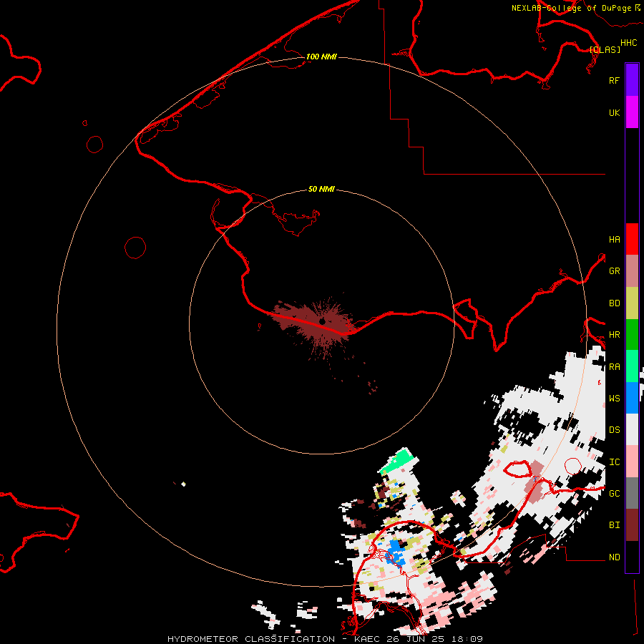Pick the olive-yellow BD legend swatch
This screenshot has height=644, width=644.
coord(632,303)
